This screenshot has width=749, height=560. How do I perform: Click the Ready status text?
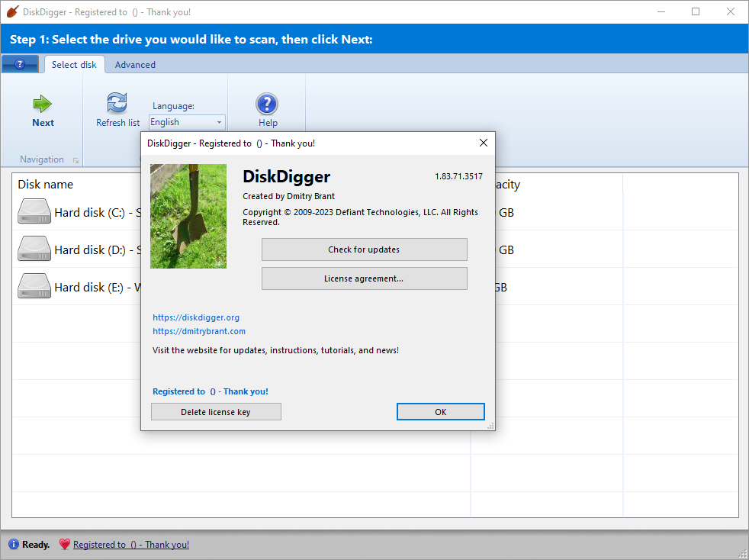(x=36, y=544)
